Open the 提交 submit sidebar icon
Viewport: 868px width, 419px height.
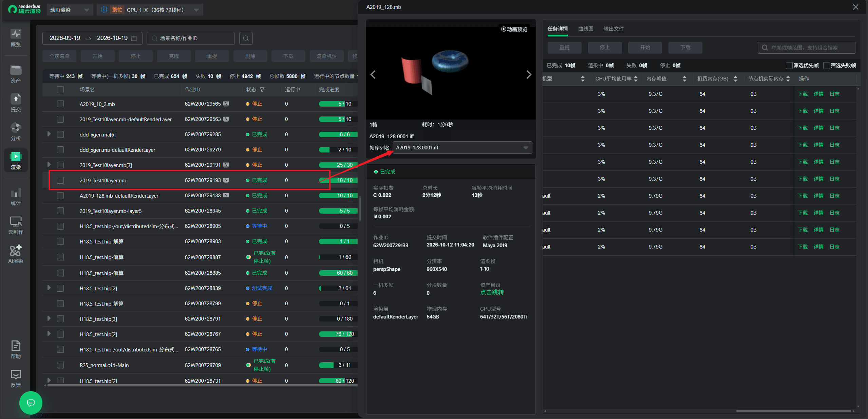(x=16, y=103)
